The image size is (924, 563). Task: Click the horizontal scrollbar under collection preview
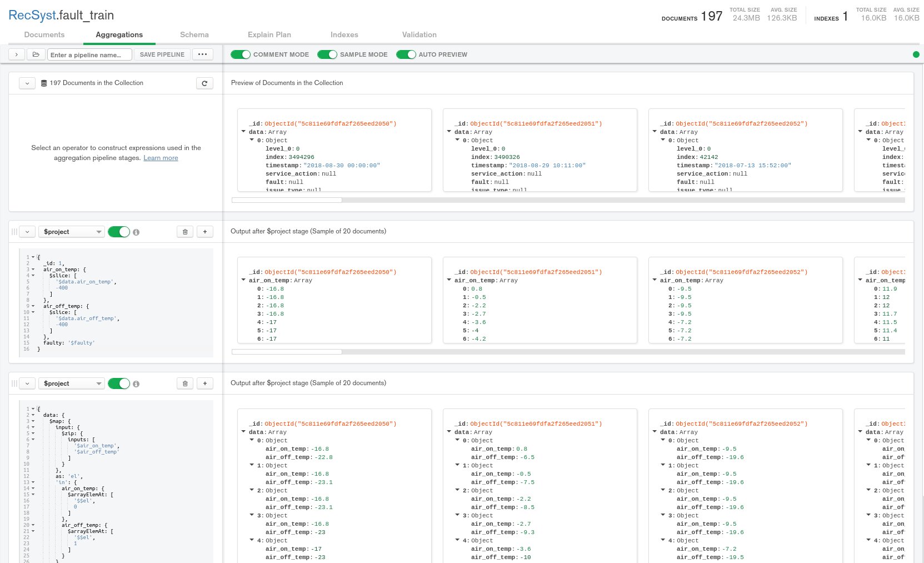click(x=287, y=200)
